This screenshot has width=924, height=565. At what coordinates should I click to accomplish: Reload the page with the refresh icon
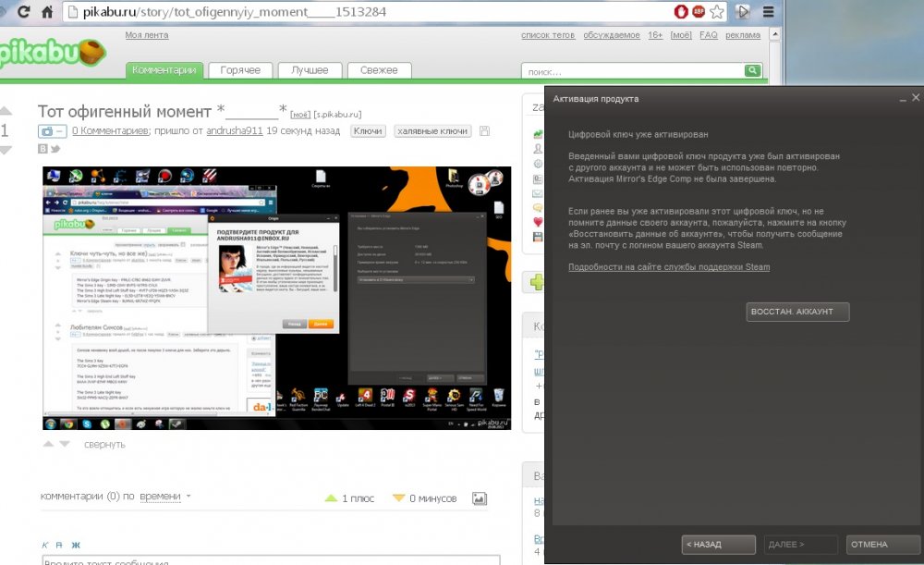[x=24, y=12]
